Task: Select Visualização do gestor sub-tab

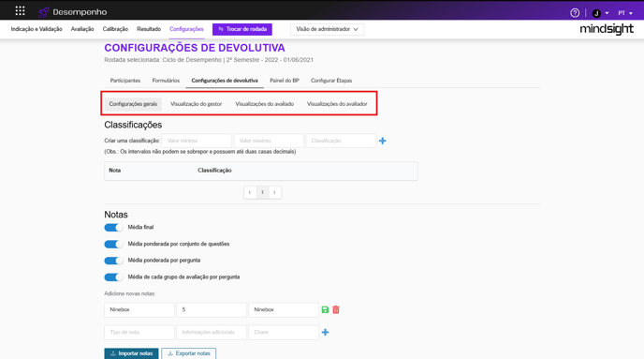Action: point(197,104)
